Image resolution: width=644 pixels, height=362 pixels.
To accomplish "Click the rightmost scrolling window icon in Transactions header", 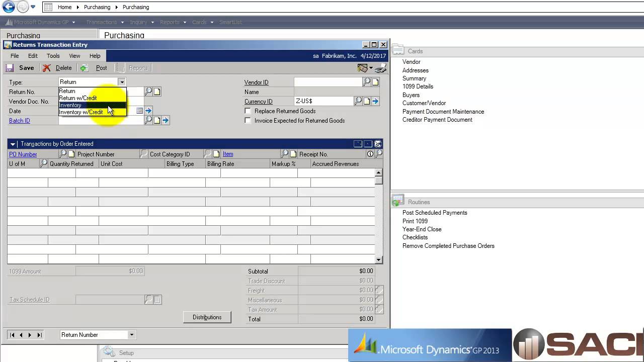I will click(378, 144).
